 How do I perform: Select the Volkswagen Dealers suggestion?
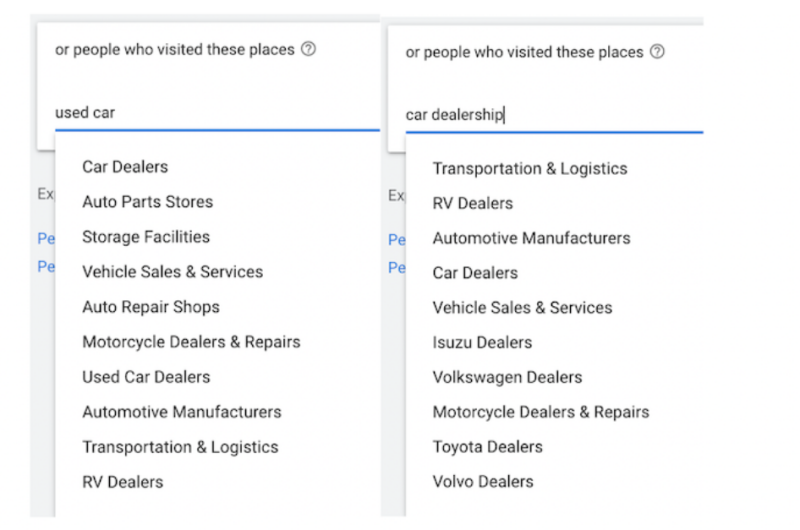pos(507,377)
